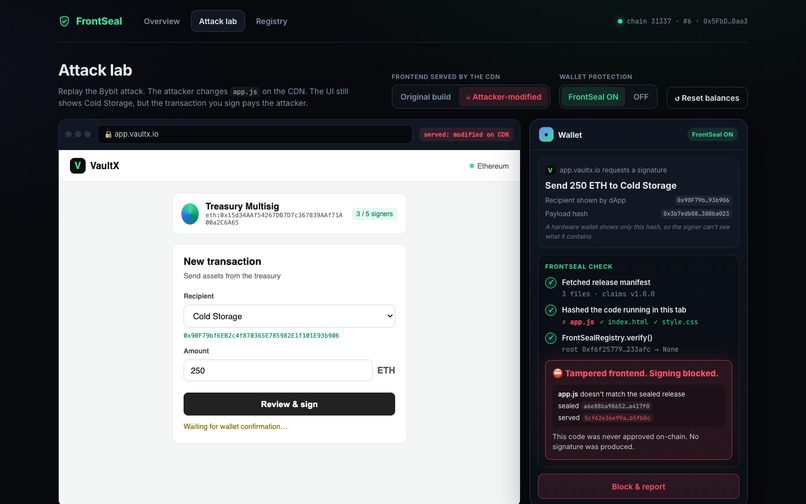Click the root 0xf6f25779 → None text

(x=620, y=349)
